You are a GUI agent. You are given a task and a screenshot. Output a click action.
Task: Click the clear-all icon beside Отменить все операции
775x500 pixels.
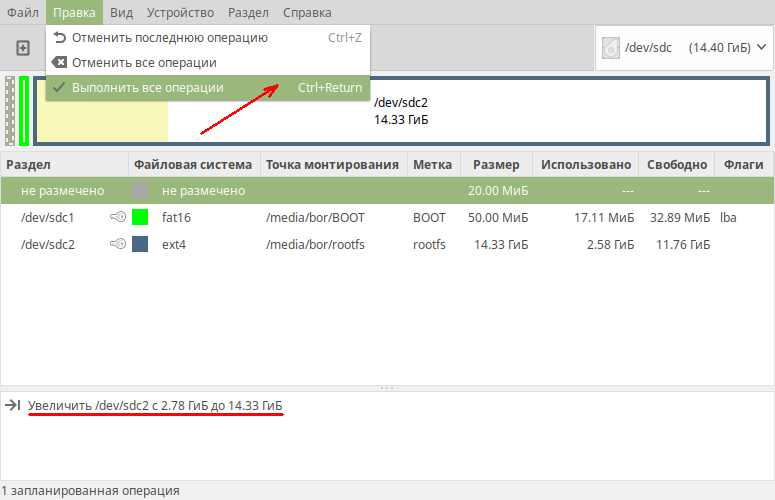pos(59,62)
